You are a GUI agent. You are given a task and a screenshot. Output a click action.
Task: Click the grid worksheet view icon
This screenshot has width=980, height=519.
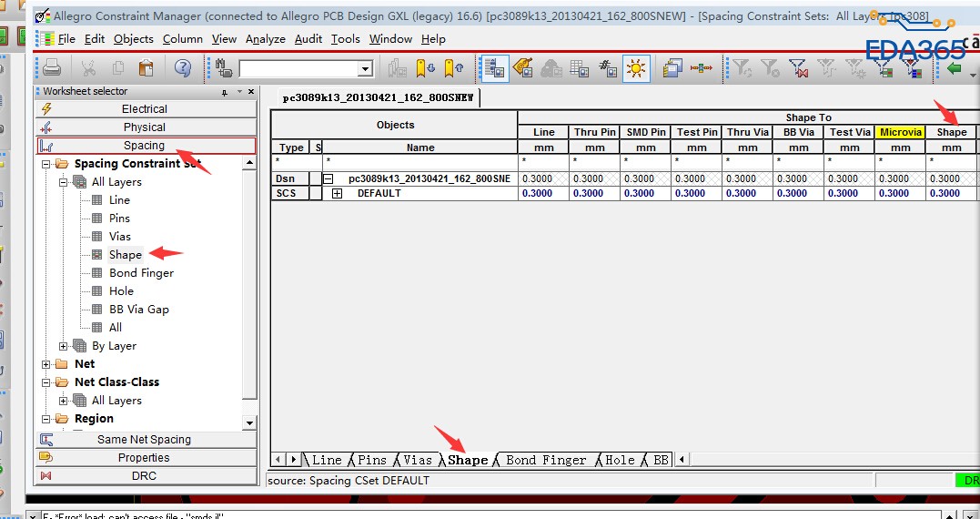(x=580, y=67)
